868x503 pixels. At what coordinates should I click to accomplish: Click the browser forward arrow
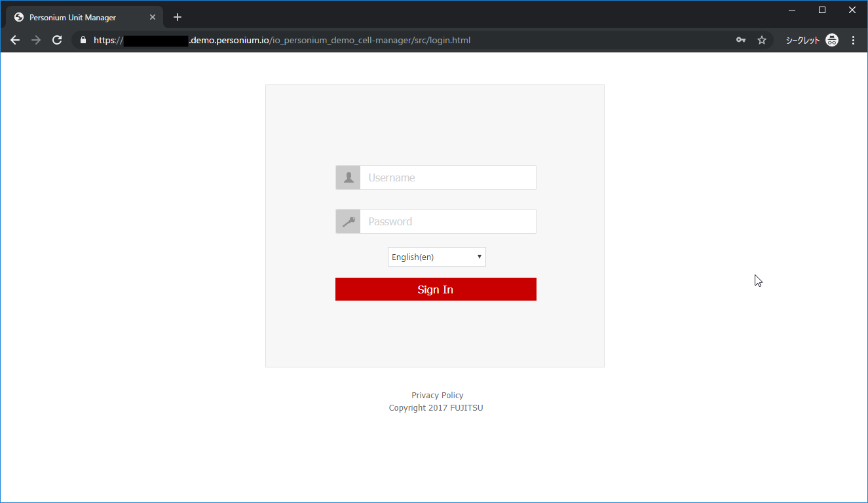pos(36,40)
